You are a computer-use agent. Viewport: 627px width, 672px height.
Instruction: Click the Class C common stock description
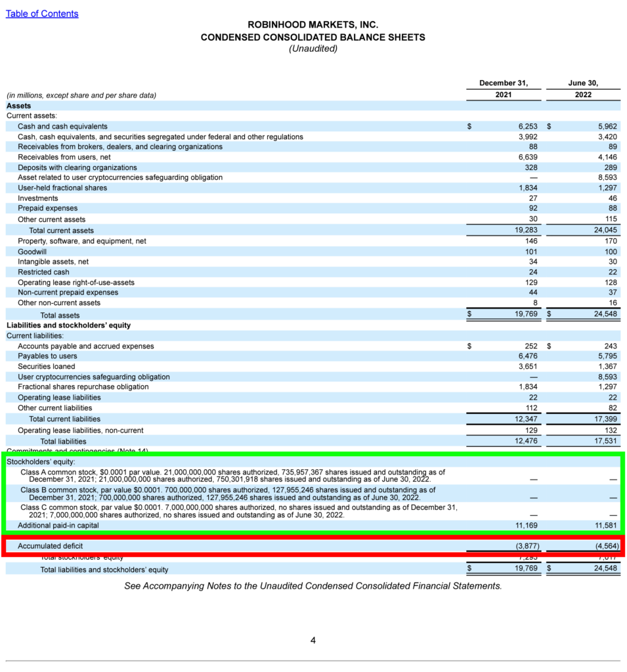[239, 511]
